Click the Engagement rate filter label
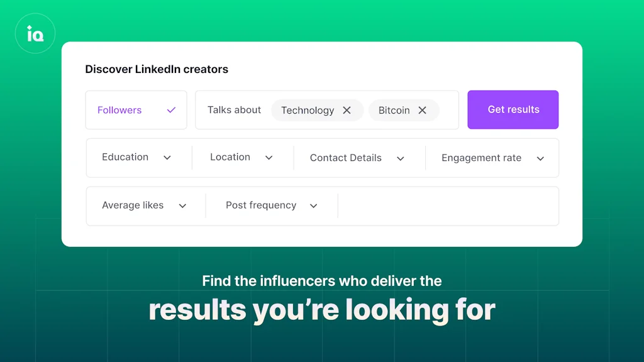 [481, 158]
